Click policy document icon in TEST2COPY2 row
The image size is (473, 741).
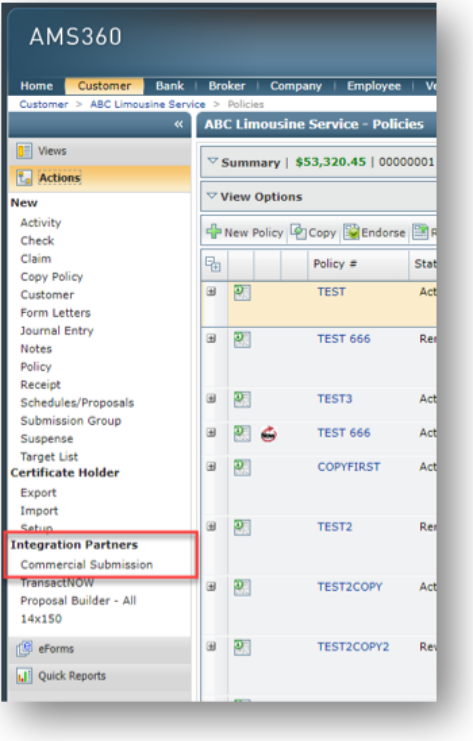pyautogui.click(x=242, y=647)
